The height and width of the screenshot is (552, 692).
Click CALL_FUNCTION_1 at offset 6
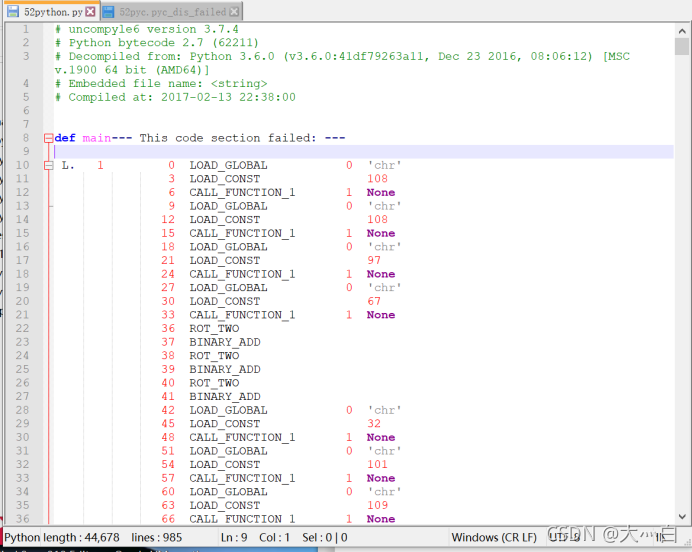242,192
